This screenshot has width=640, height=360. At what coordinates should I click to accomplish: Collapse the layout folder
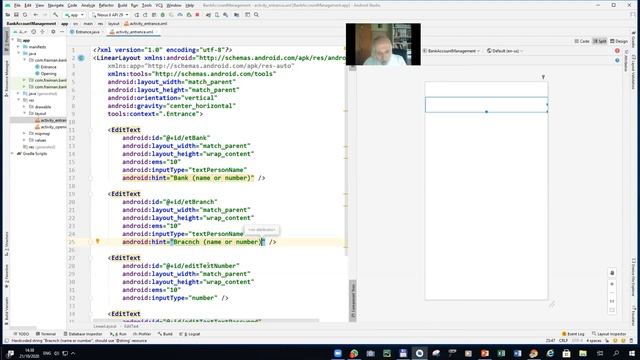pyautogui.click(x=24, y=113)
